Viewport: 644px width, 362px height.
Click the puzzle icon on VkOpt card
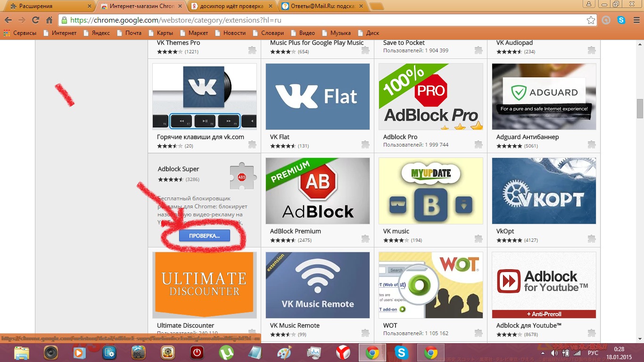tap(592, 239)
